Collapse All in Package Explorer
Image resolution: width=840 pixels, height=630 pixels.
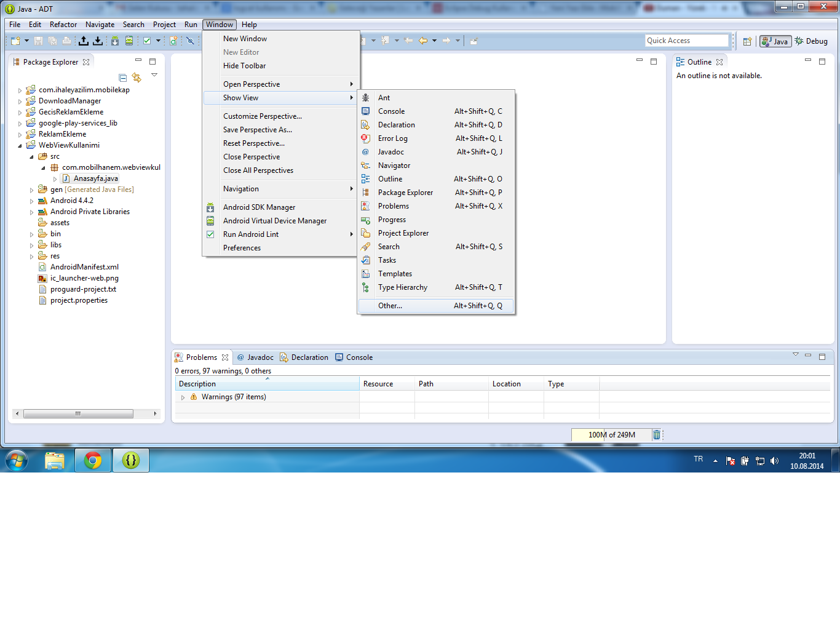coord(122,78)
